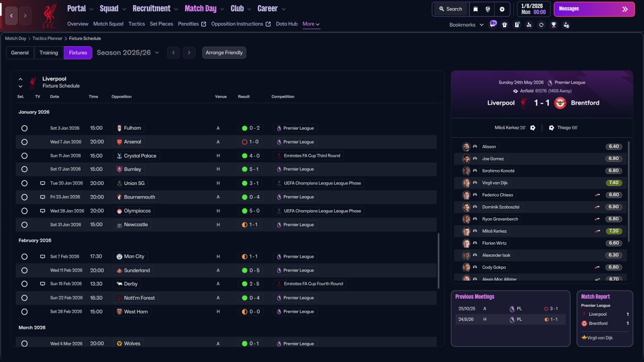The width and height of the screenshot is (644, 362).
Task: Click the tactics board icon in bookmarks bar
Action: [x=517, y=25]
